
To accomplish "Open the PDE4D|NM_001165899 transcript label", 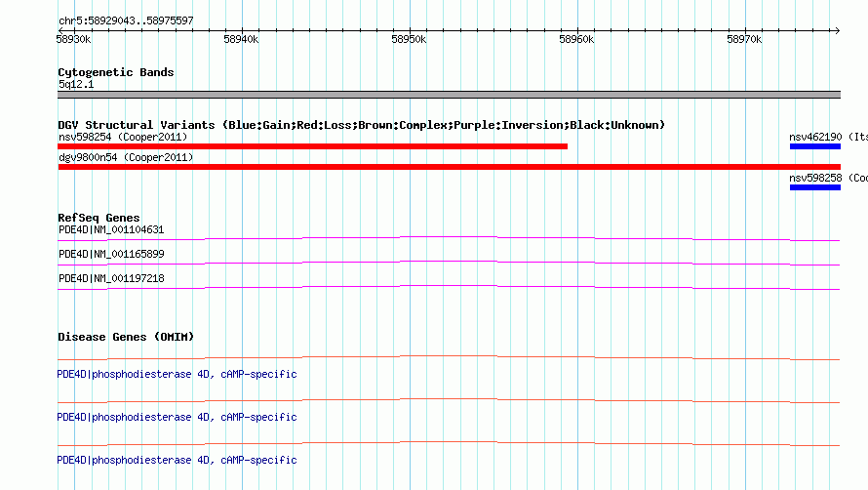I will coord(111,254).
